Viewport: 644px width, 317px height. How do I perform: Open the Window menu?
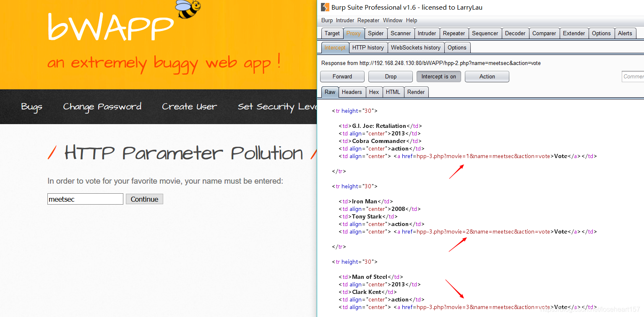[x=392, y=20]
